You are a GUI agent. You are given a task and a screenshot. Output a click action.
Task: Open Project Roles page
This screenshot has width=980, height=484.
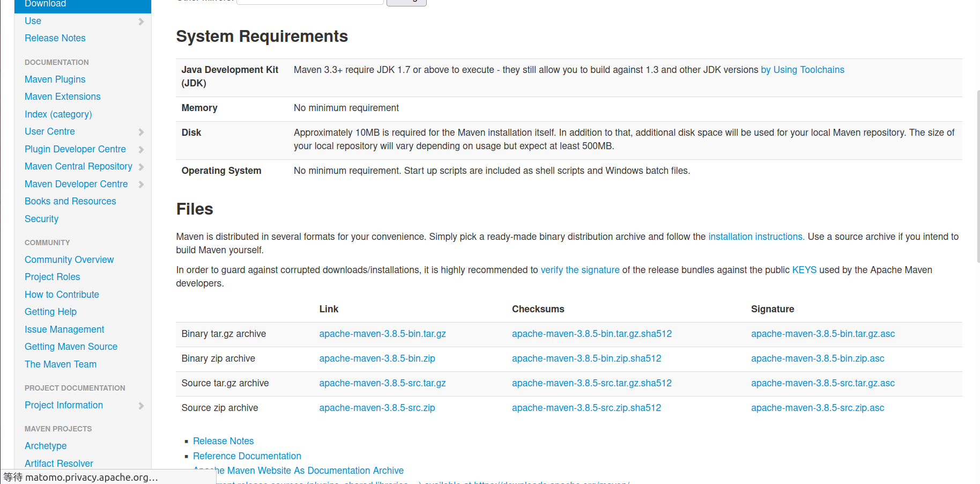point(53,277)
